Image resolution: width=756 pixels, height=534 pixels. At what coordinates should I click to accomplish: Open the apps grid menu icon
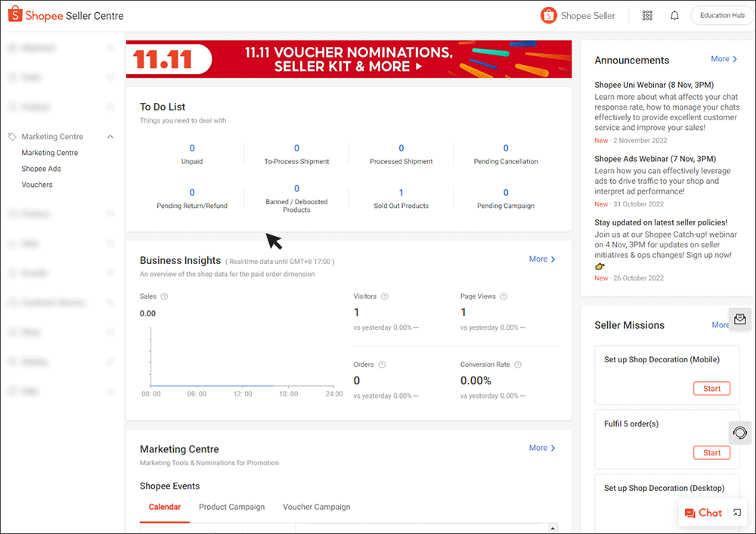pos(647,16)
